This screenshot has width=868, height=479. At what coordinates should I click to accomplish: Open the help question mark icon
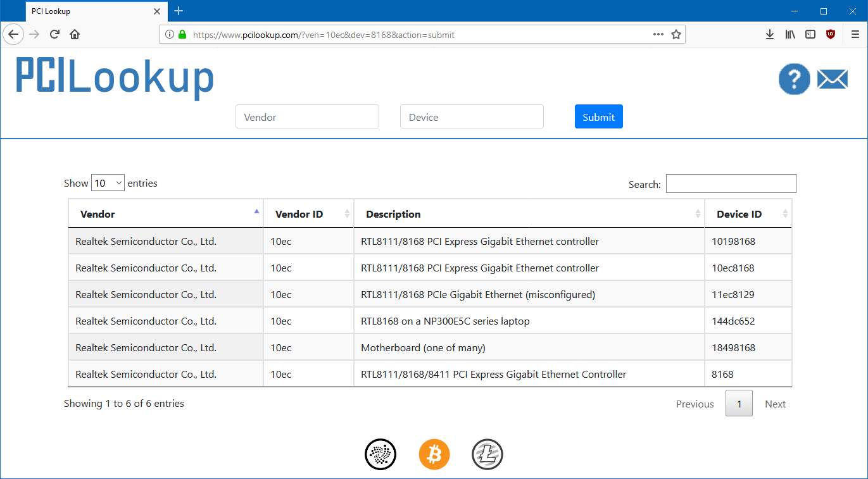click(794, 79)
